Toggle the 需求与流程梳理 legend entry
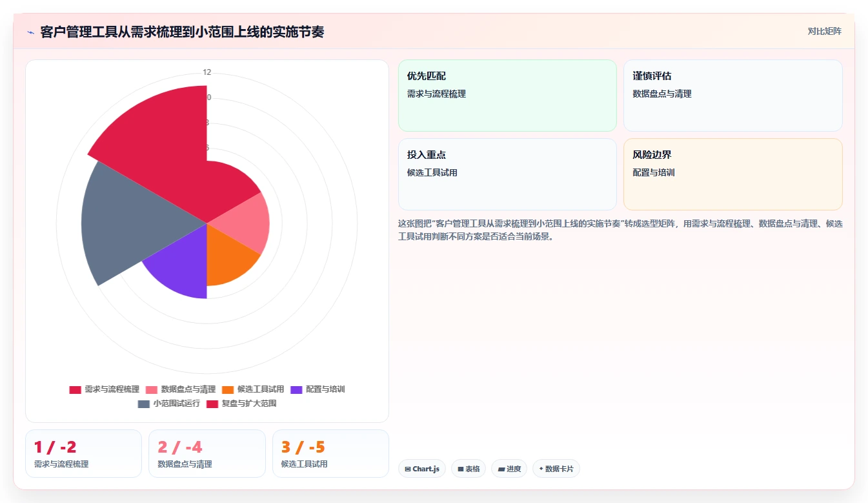Screen dimensions: 868x503 point(105,389)
